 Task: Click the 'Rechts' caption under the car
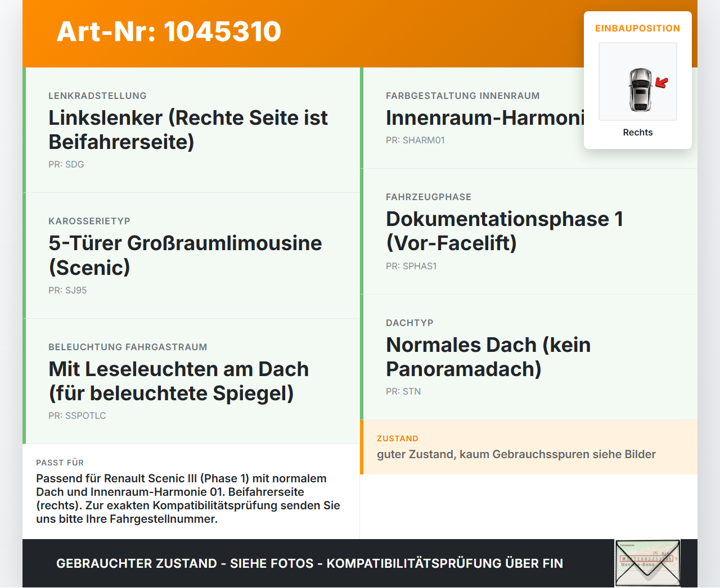pyautogui.click(x=638, y=132)
